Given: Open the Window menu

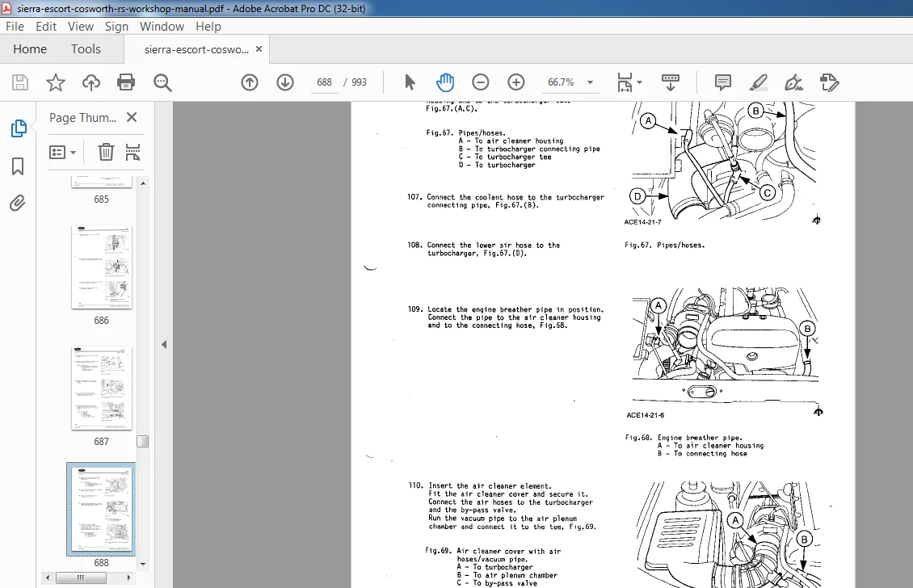Looking at the screenshot, I should coord(162,26).
